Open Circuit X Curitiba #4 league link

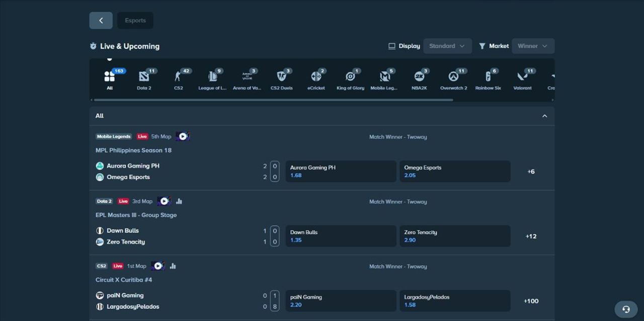[124, 280]
